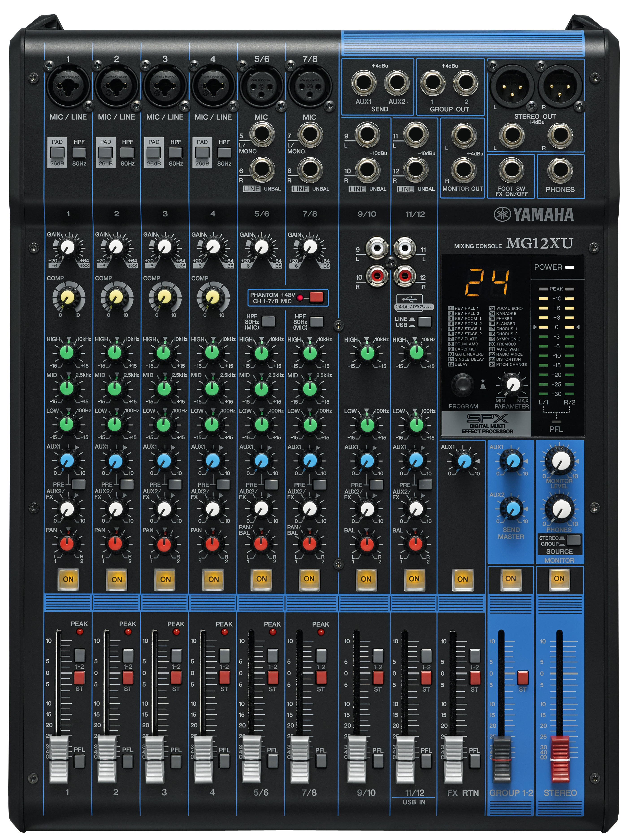Click the channel 9/10 AUX2/FX knob
Screen dimensions: 626x840
[367, 509]
